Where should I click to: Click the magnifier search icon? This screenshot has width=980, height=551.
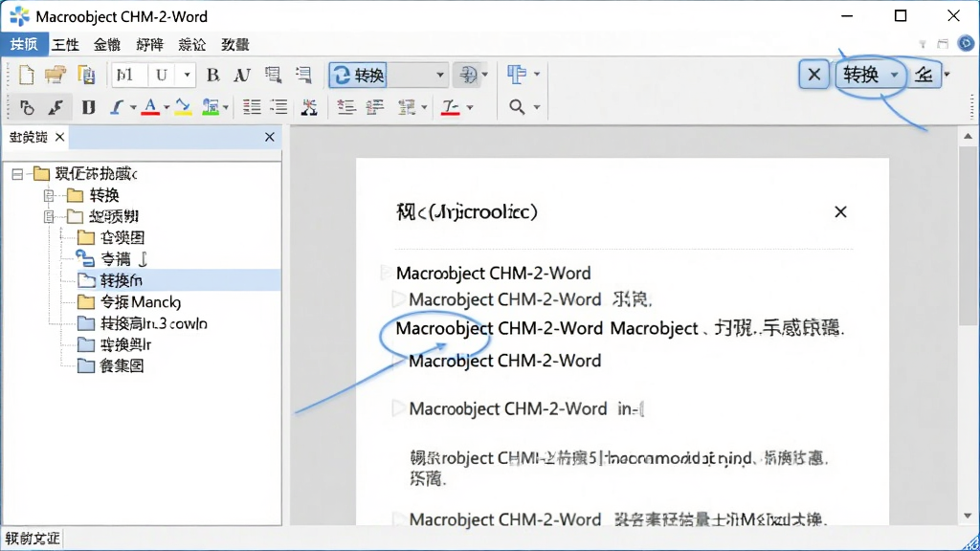pyautogui.click(x=516, y=107)
